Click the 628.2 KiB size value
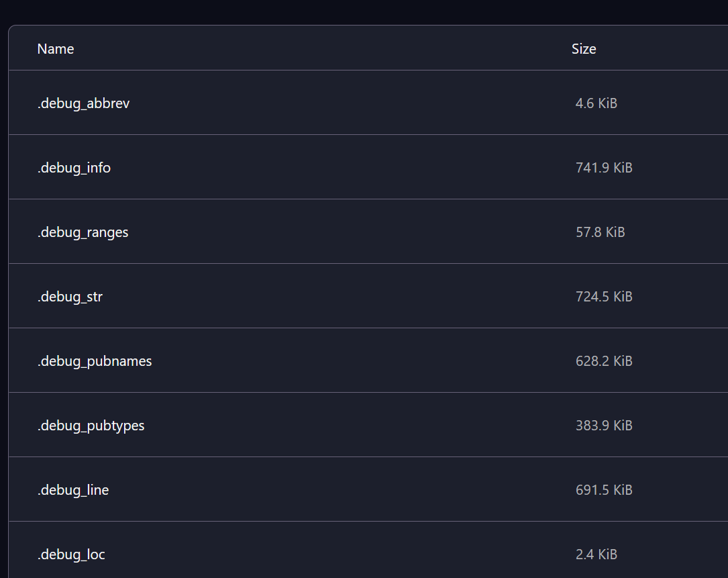Viewport: 728px width, 578px height. click(604, 361)
